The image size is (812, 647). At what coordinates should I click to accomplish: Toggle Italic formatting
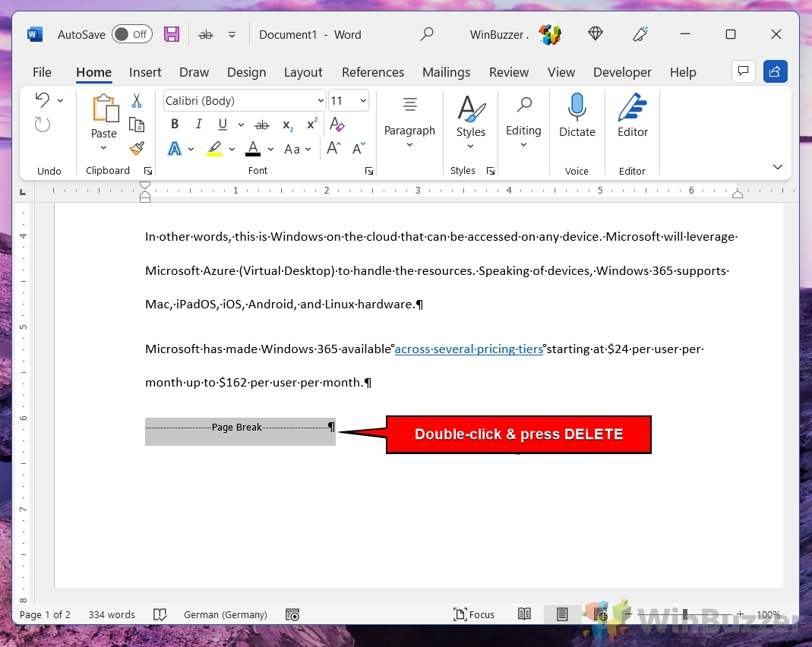pyautogui.click(x=198, y=125)
